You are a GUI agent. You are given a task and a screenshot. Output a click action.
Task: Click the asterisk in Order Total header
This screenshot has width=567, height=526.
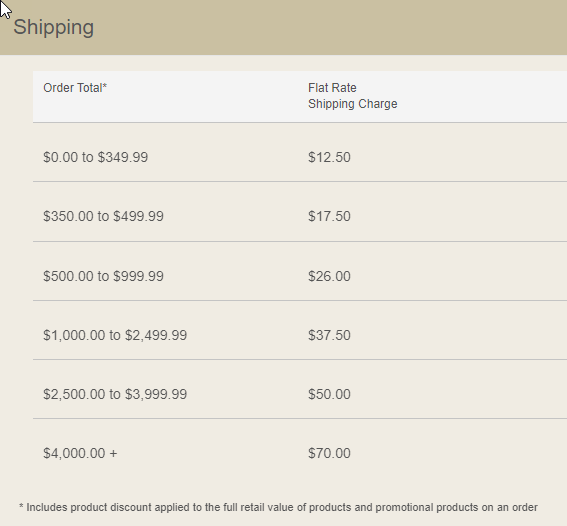tap(105, 86)
